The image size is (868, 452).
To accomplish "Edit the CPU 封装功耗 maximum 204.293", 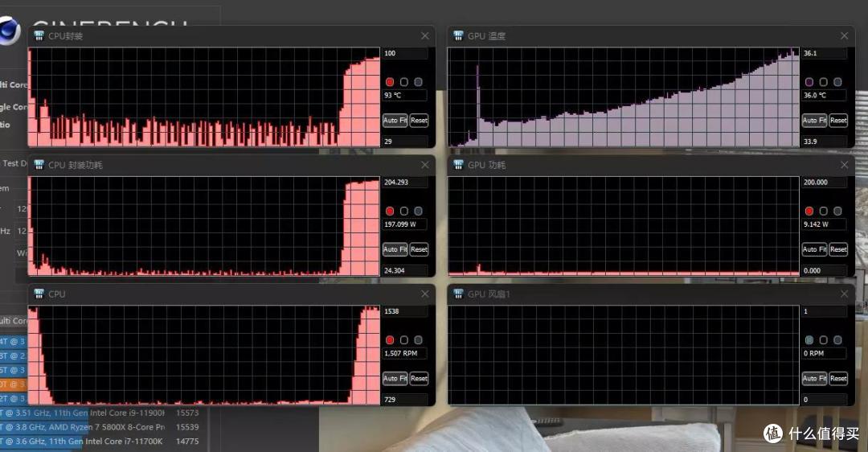I will pyautogui.click(x=404, y=183).
